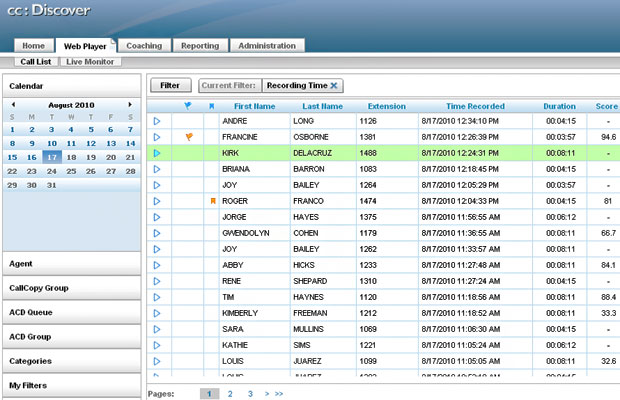Expand the ACD Group panel
The image size is (620, 400).
pyautogui.click(x=72, y=337)
